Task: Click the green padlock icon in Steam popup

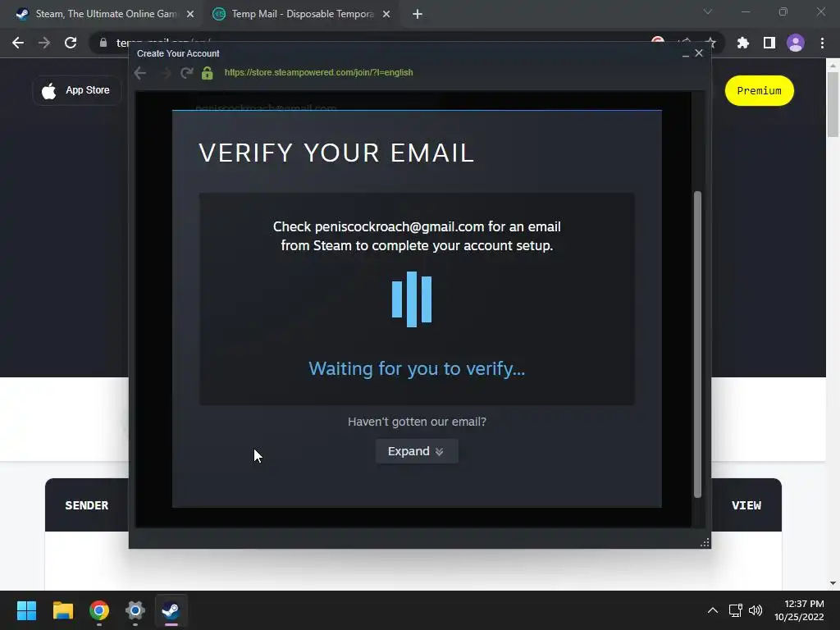Action: (x=208, y=73)
